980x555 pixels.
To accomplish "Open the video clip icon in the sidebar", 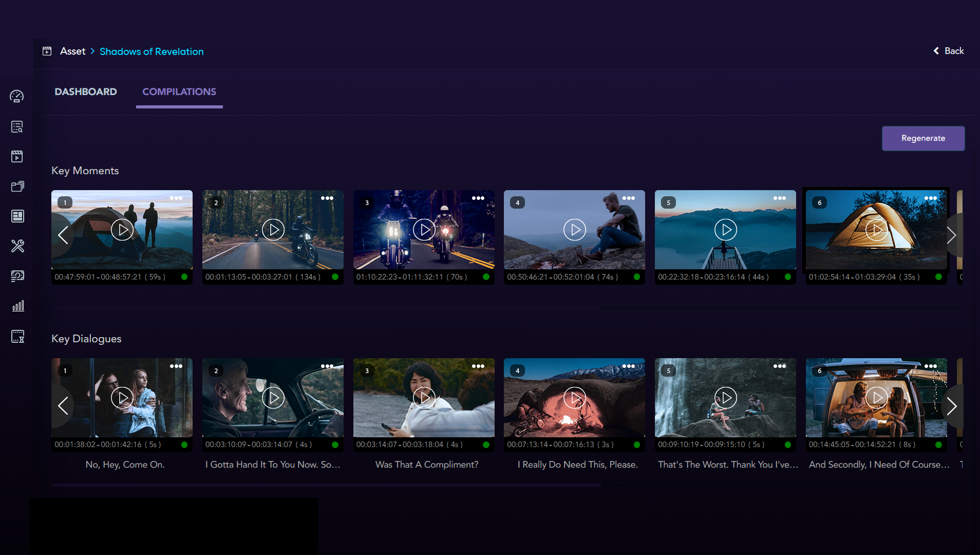I will tap(17, 157).
